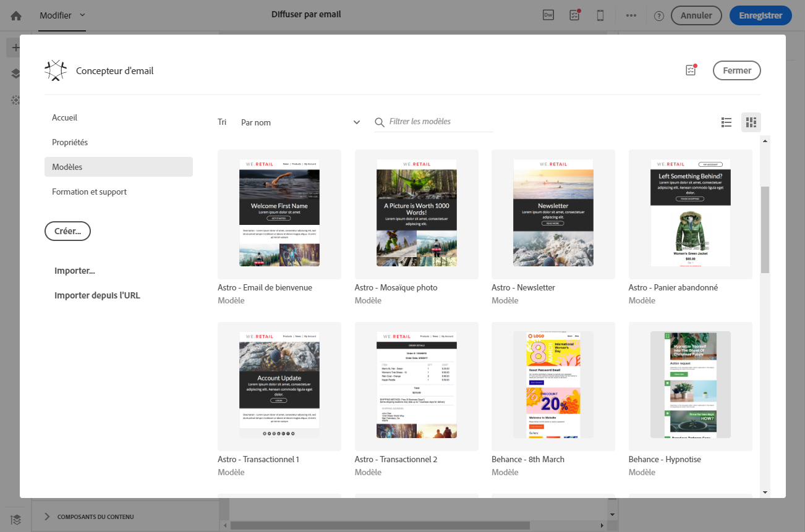Click the Dreamweaver Dw icon
This screenshot has height=532, width=805.
click(548, 15)
